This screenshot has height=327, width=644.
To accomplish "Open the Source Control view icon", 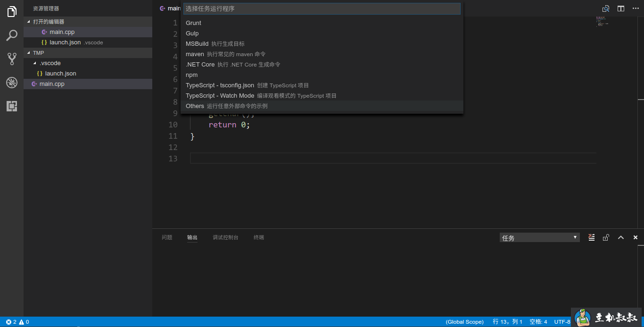I will pyautogui.click(x=12, y=59).
